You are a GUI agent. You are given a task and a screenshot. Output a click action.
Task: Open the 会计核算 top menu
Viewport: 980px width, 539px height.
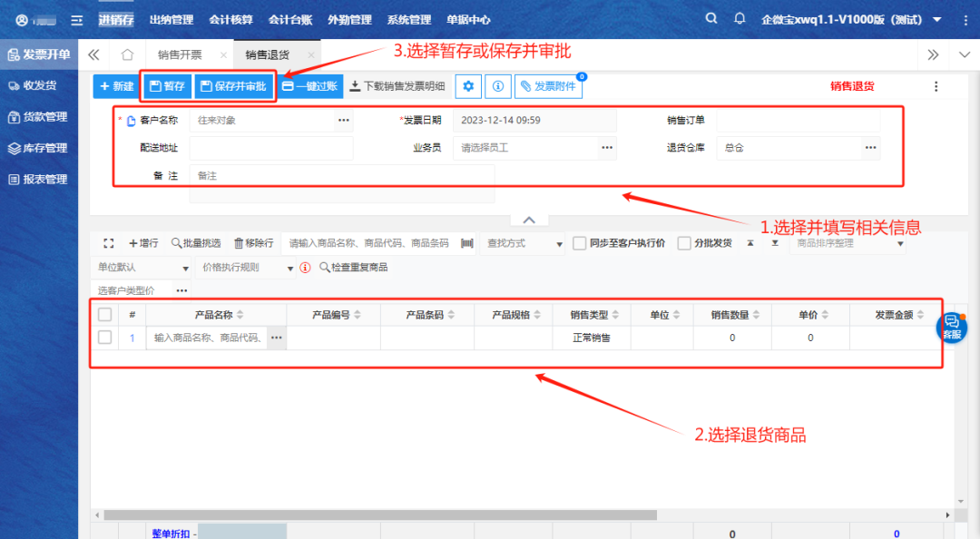230,19
